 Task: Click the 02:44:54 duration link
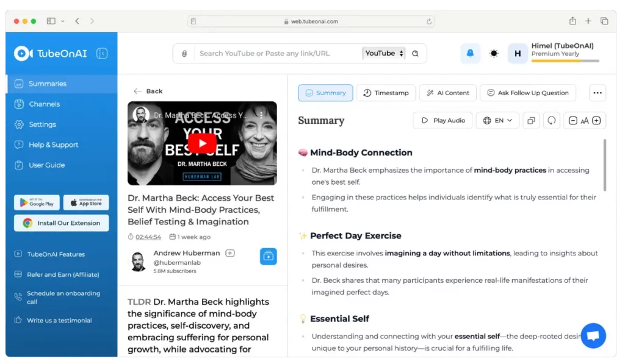148,237
